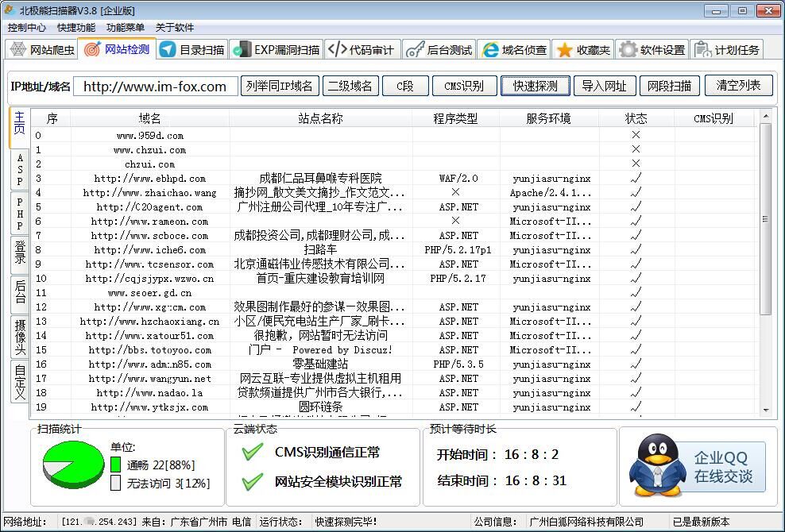Click the 列举同IP域名 button
Screen dimensions: 785x532
280,86
